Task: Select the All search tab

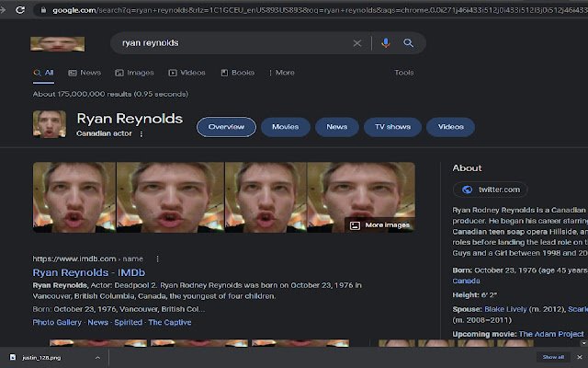Action: [x=43, y=73]
